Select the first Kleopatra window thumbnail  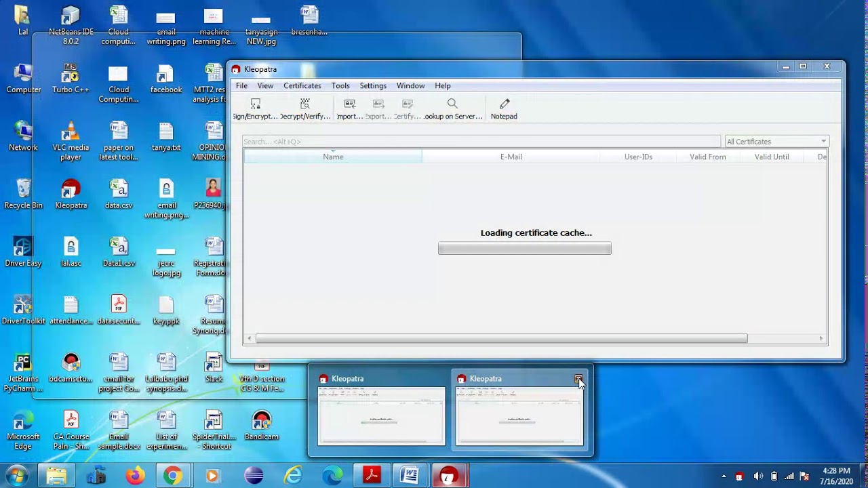[381, 416]
